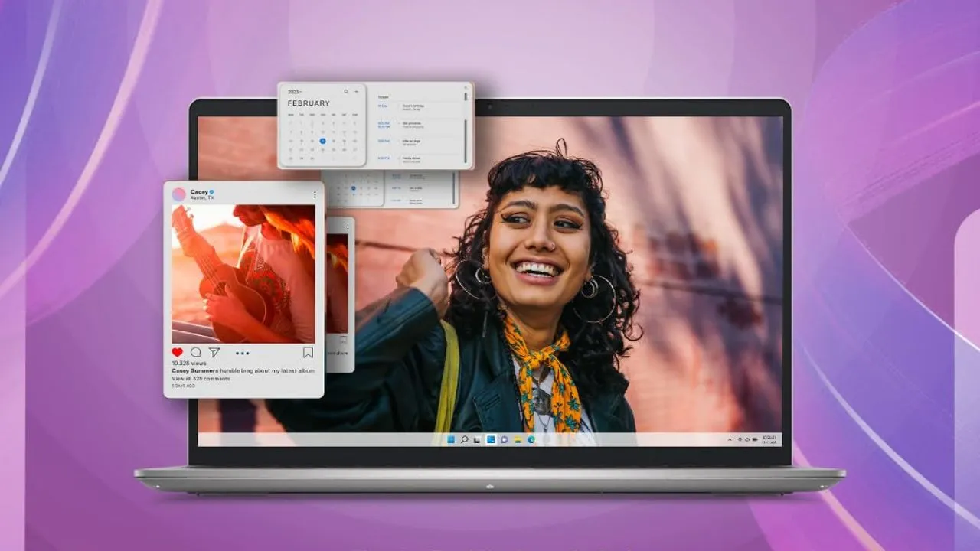
Task: Show hidden system tray icons
Action: point(729,440)
